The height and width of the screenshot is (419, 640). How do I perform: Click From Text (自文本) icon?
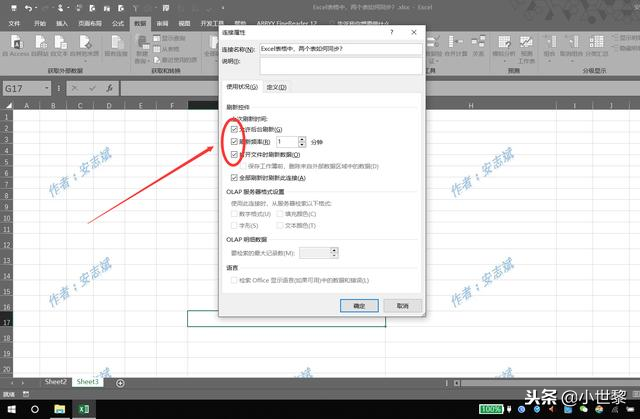click(60, 46)
